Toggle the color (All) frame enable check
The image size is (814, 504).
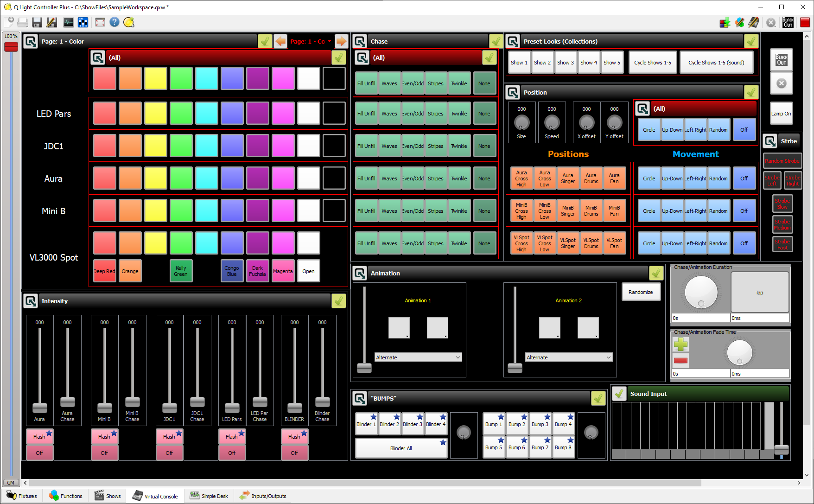click(x=339, y=57)
